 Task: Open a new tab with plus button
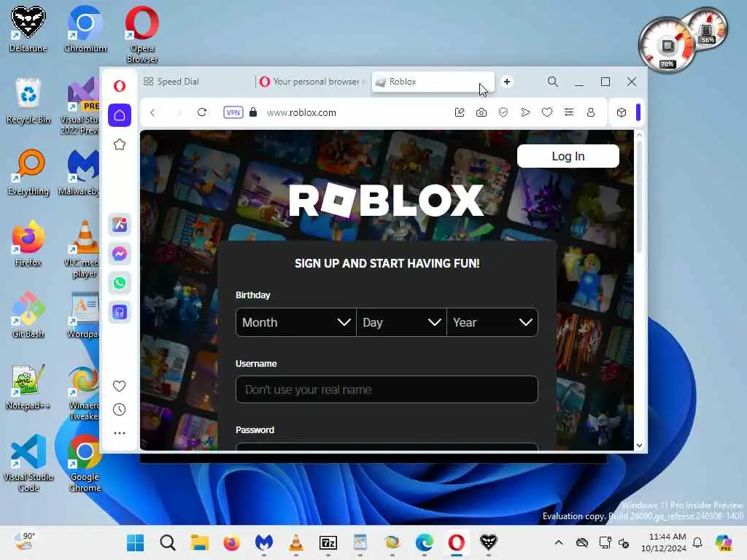click(x=507, y=82)
